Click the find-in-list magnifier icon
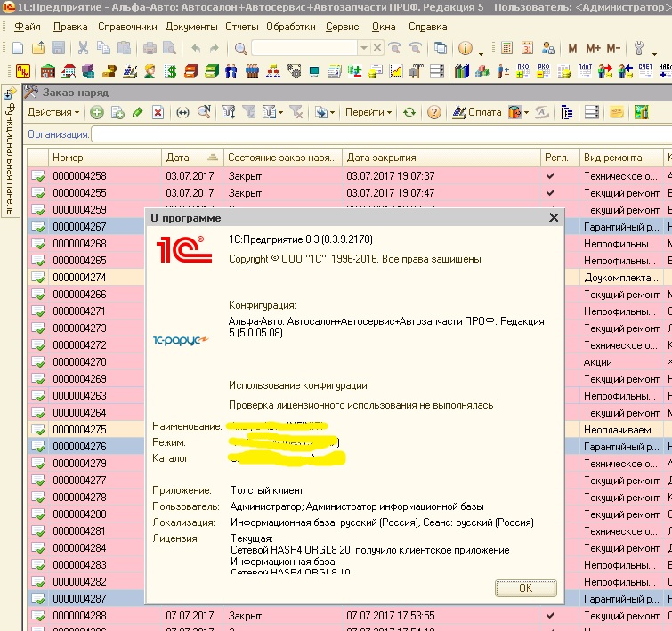The height and width of the screenshot is (631, 672). (205, 112)
